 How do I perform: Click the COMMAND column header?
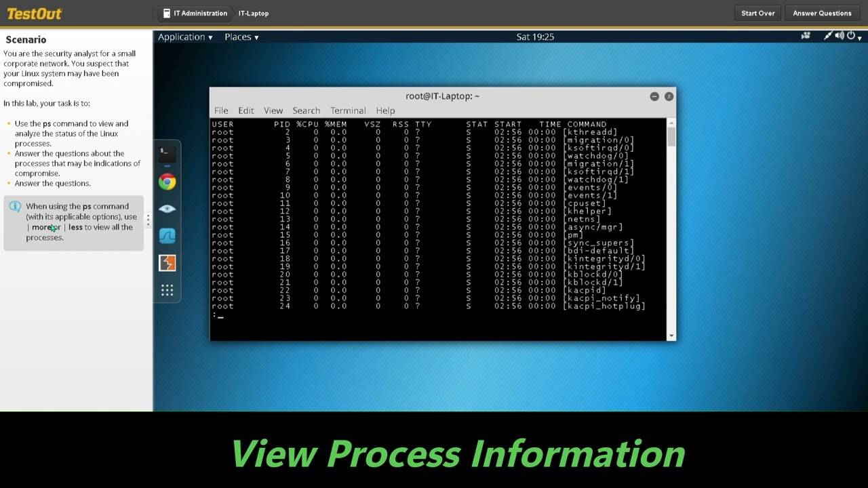pos(587,124)
